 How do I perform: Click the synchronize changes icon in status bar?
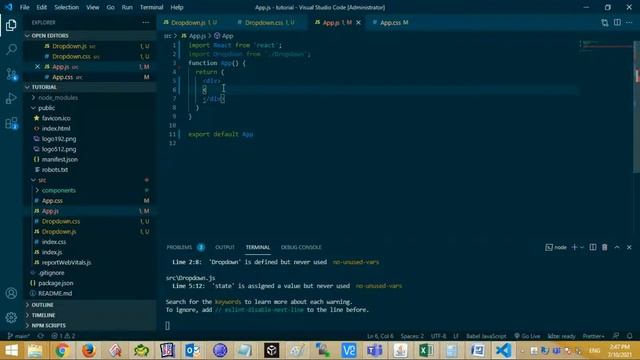coord(40,336)
